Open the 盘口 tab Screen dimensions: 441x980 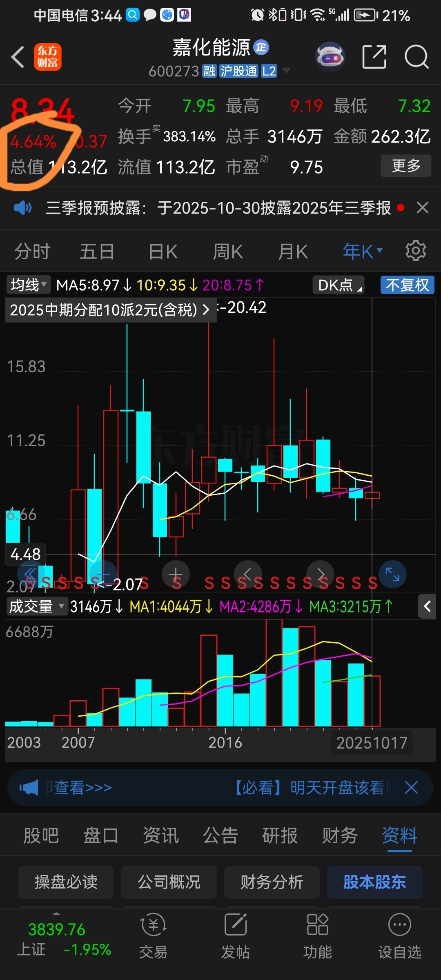101,835
